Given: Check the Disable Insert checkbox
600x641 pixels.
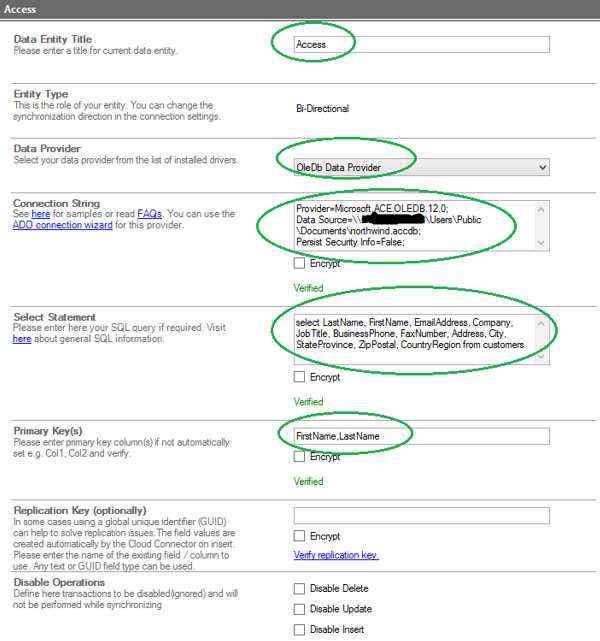Looking at the screenshot, I should point(300,629).
